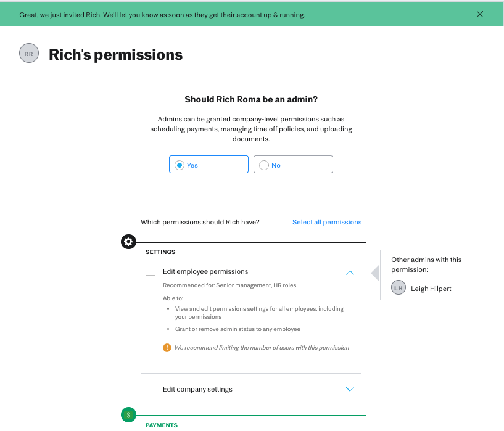This screenshot has height=431, width=504.
Task: Dismiss the green invitation notification banner
Action: pyautogui.click(x=480, y=14)
